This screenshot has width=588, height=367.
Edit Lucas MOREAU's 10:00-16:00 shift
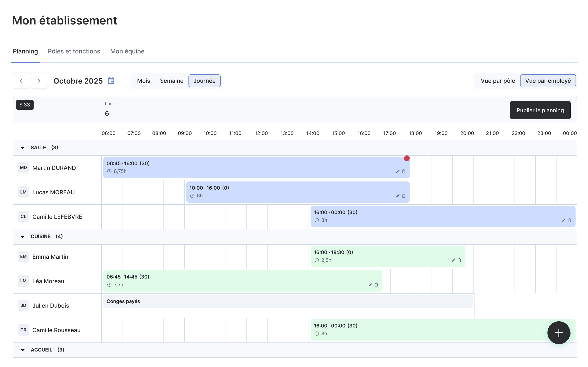pos(398,196)
